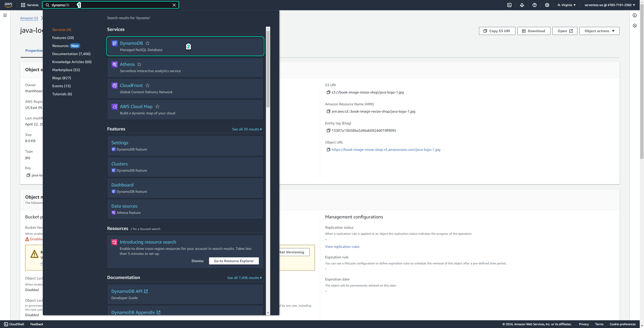This screenshot has width=644, height=328.
Task: See all 7,406 documentation results
Action: click(x=245, y=278)
